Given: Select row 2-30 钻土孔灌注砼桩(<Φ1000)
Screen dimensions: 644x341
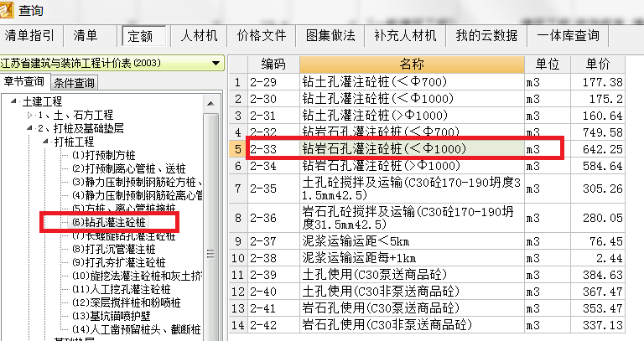Looking at the screenshot, I should pyautogui.click(x=427, y=99).
